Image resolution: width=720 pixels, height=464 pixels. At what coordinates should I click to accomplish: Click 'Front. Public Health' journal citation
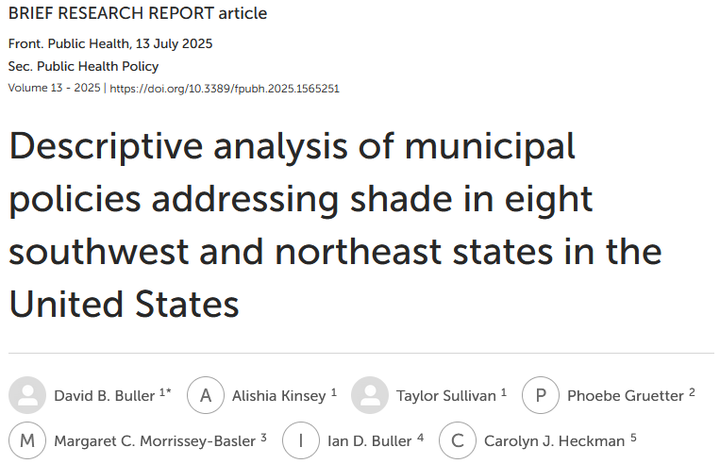pyautogui.click(x=66, y=44)
